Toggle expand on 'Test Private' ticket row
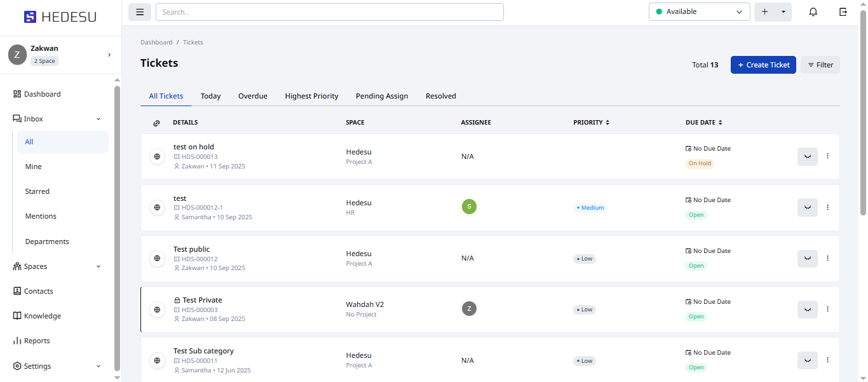The height and width of the screenshot is (382, 868). pos(807,310)
